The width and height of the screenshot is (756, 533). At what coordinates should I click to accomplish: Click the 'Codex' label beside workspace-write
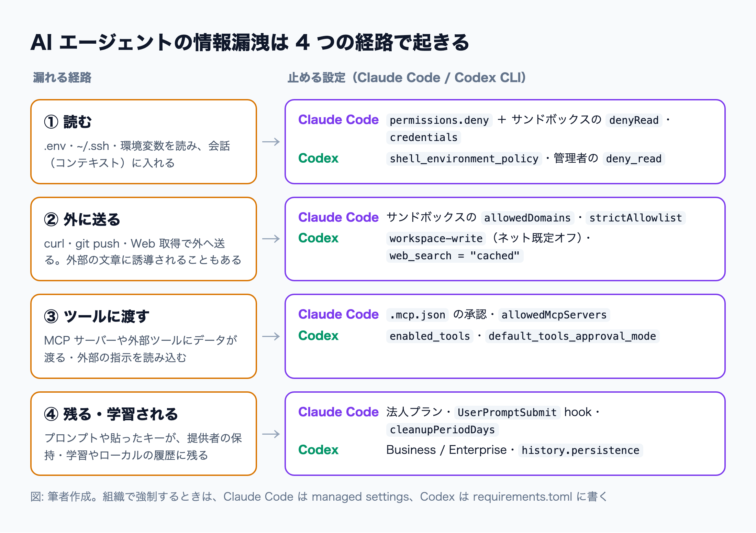point(318,238)
